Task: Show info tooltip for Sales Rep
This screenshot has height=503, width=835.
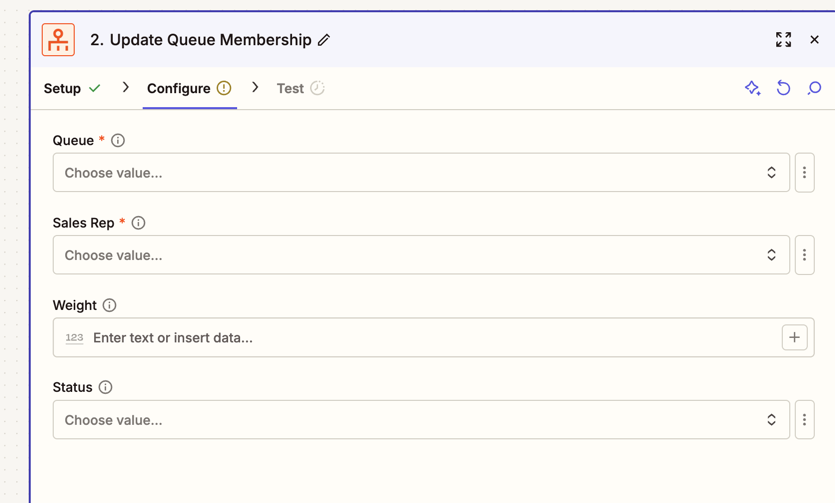Action: click(138, 223)
